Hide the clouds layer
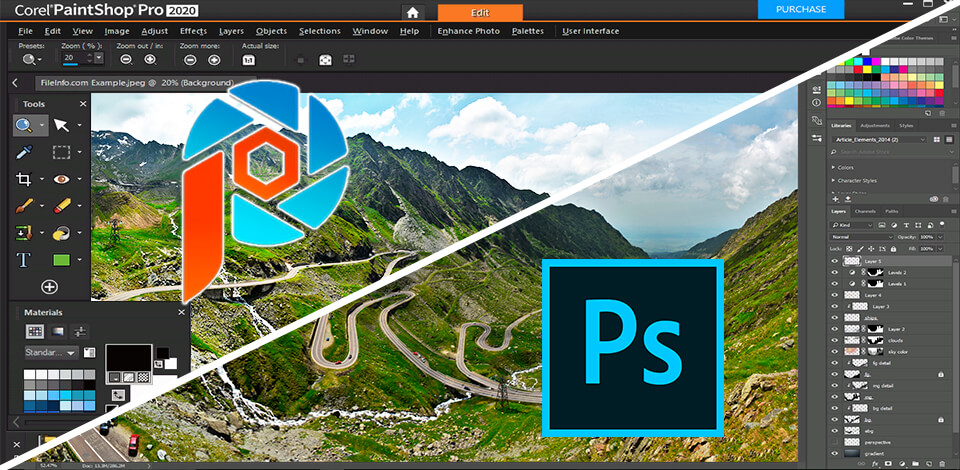The image size is (960, 470). (834, 340)
